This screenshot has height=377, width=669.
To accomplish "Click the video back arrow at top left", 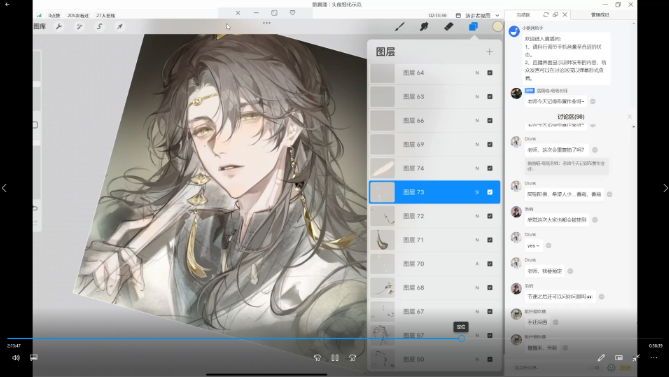I will 7,4.
